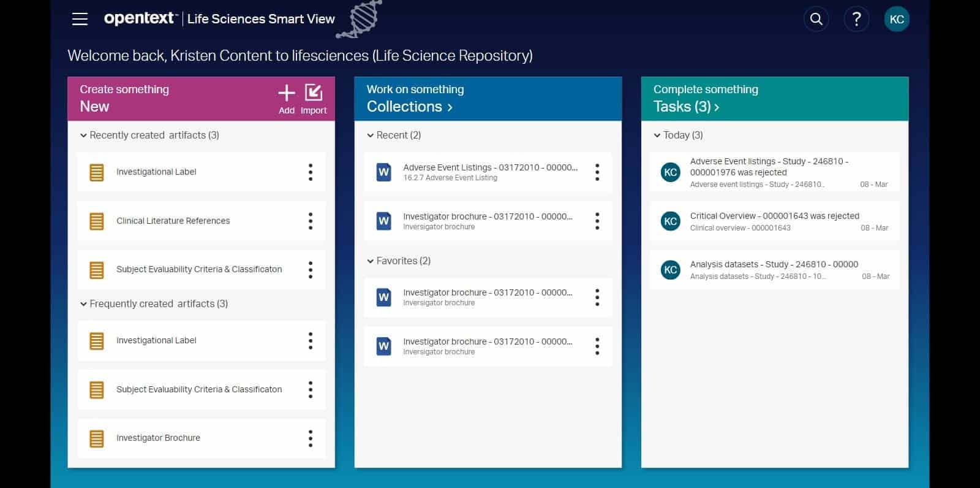
Task: Click the Add plus icon
Action: pos(287,93)
